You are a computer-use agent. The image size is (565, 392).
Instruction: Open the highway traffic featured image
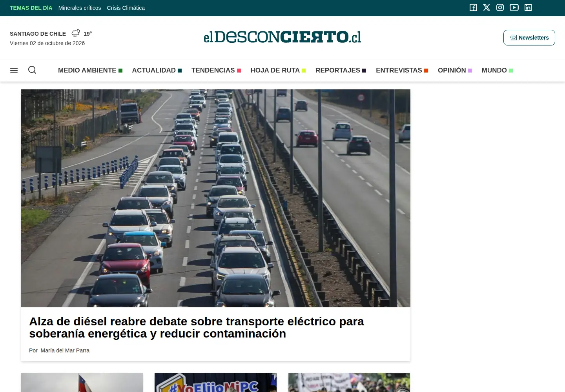pos(216,198)
